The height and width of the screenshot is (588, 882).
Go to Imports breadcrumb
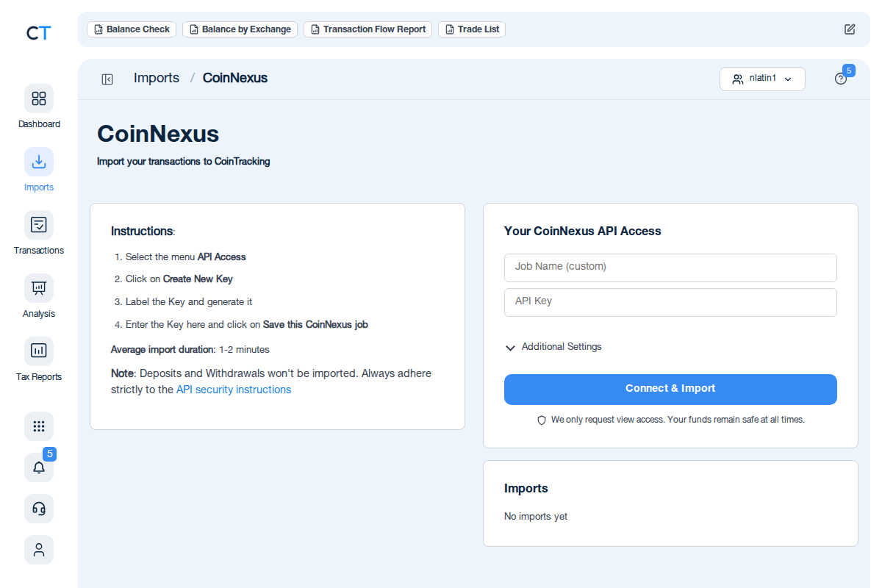click(x=157, y=78)
